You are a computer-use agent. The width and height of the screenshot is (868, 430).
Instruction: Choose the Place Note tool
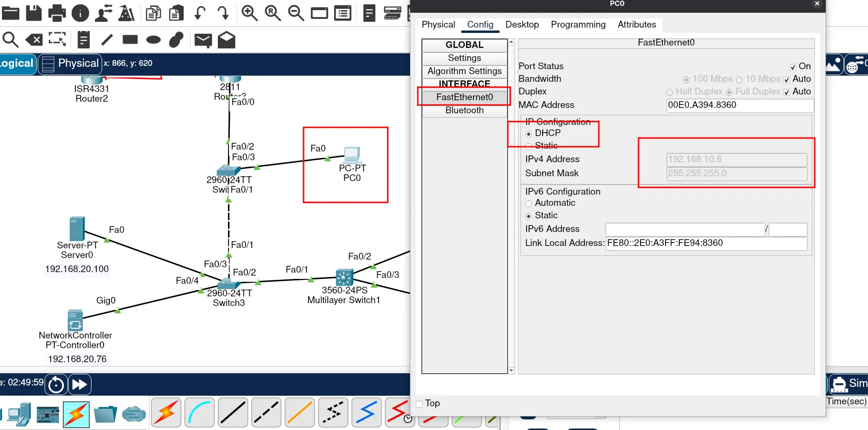[x=83, y=40]
